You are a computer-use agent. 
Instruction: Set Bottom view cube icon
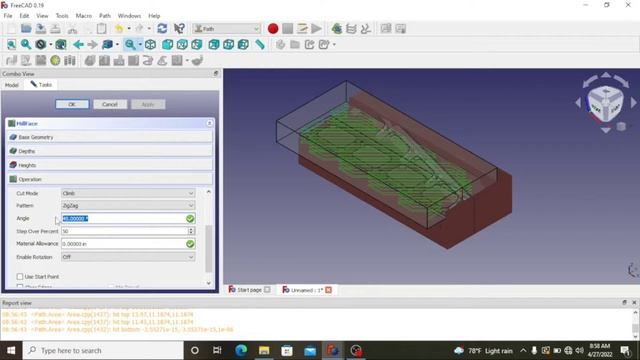click(x=229, y=44)
